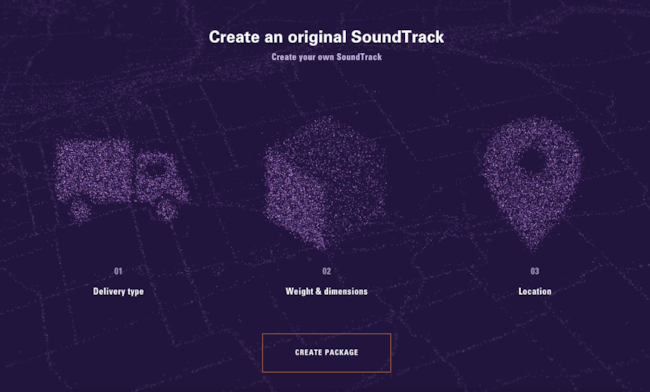Click the Create your own SoundTrack subtitle

[327, 57]
